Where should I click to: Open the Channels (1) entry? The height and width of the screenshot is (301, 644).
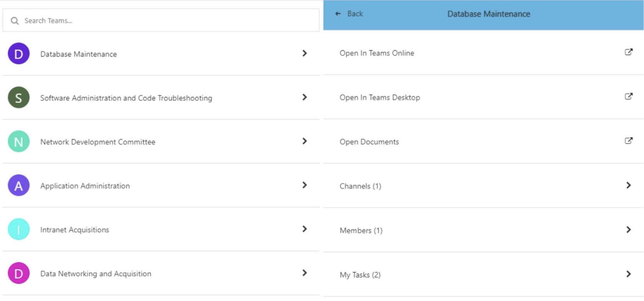pos(484,186)
